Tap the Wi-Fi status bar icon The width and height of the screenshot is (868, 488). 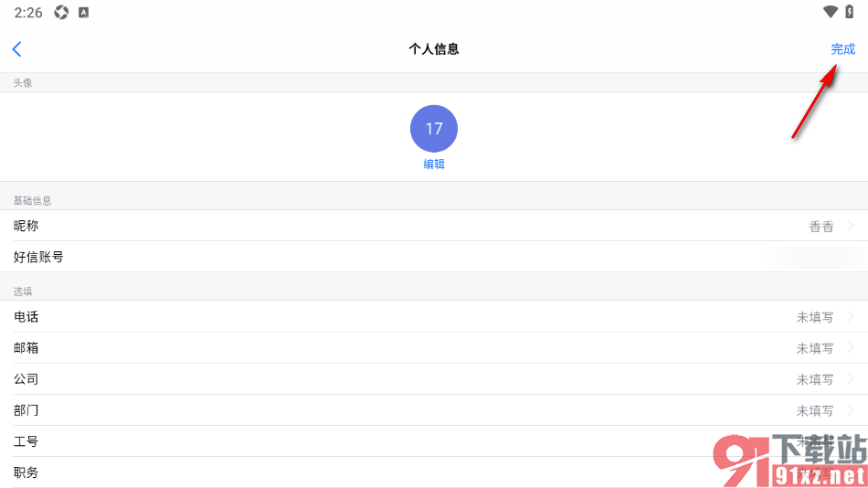tap(831, 12)
